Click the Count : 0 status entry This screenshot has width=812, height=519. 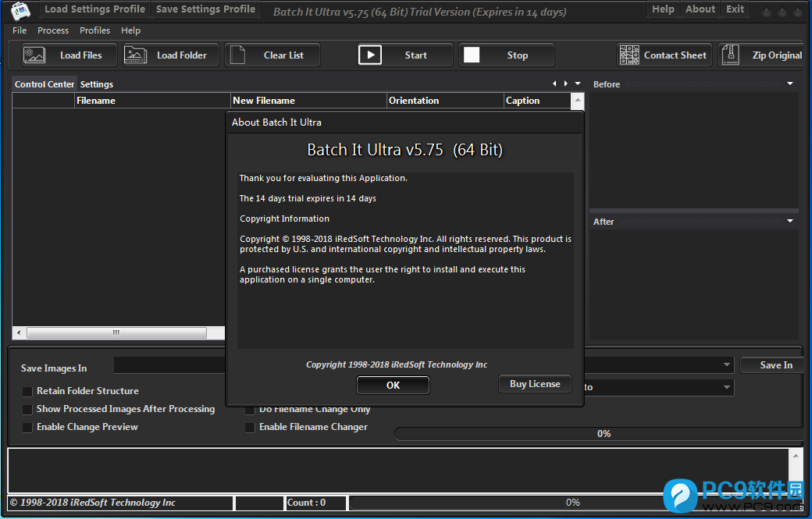point(316,503)
